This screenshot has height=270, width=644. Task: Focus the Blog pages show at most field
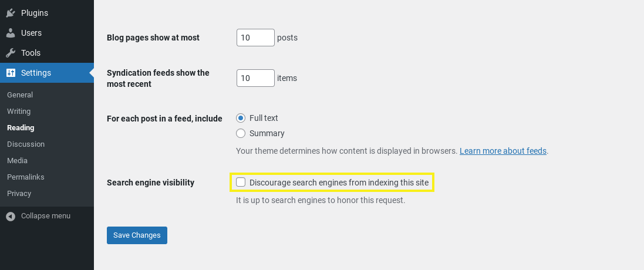point(255,38)
